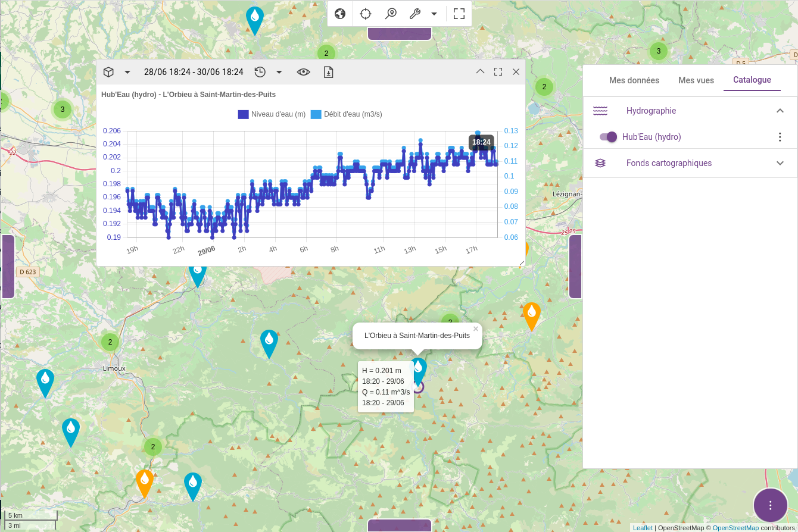798x532 pixels.
Task: Expand the Fonds cartographiques category
Action: pyautogui.click(x=780, y=163)
